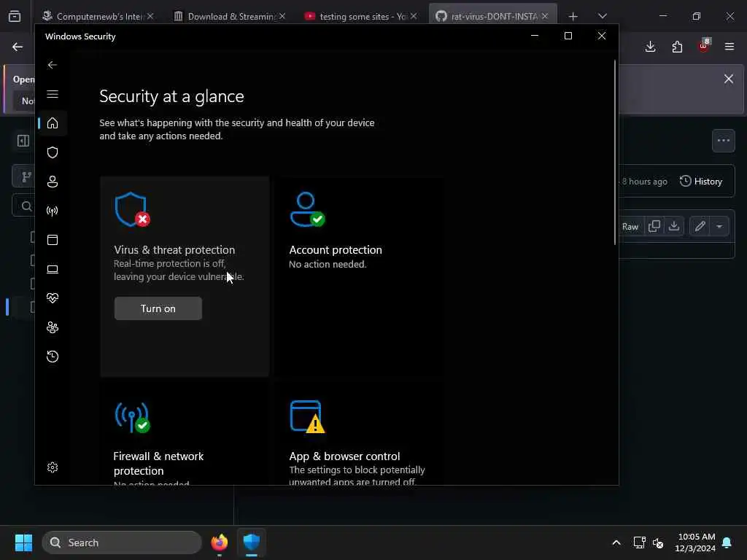747x560 pixels.
Task: Click Windows Security taskbar icon
Action: point(252,542)
